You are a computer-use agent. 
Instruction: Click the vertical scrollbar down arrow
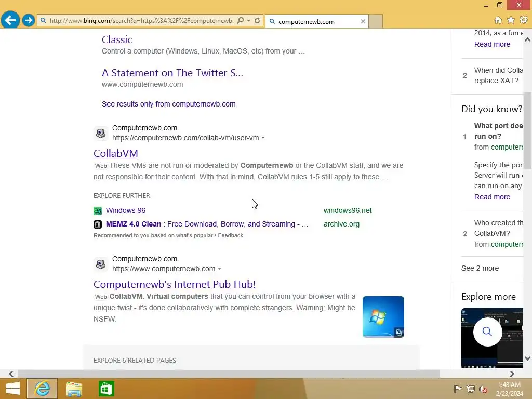pos(528,358)
